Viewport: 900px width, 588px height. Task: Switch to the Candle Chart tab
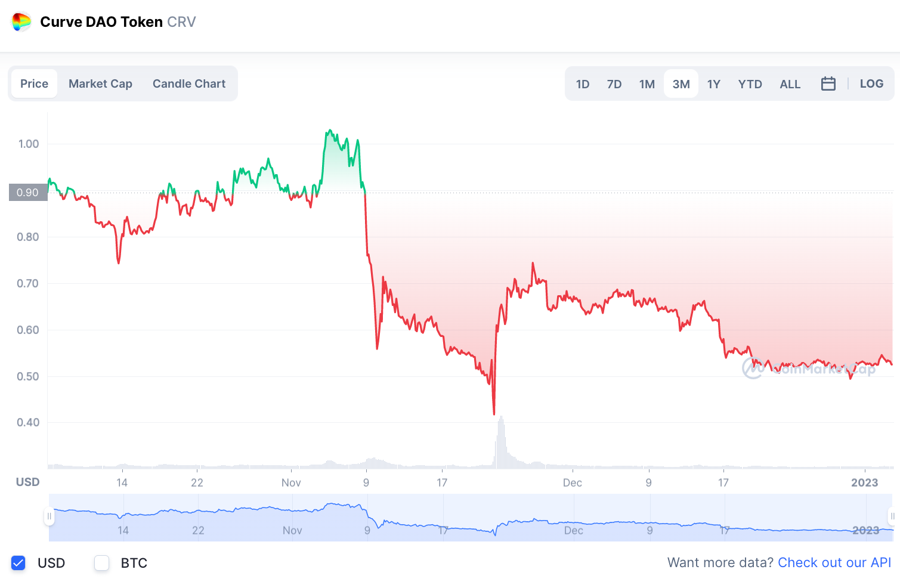pyautogui.click(x=189, y=83)
